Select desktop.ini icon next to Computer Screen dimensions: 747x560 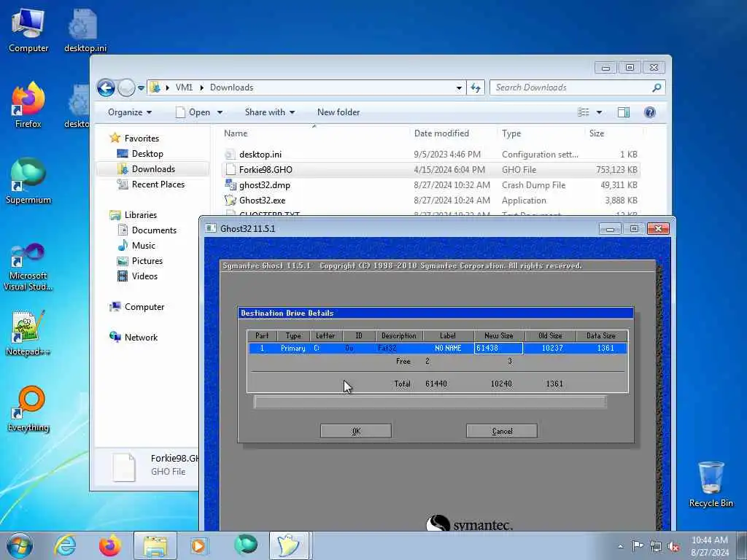tap(85, 31)
